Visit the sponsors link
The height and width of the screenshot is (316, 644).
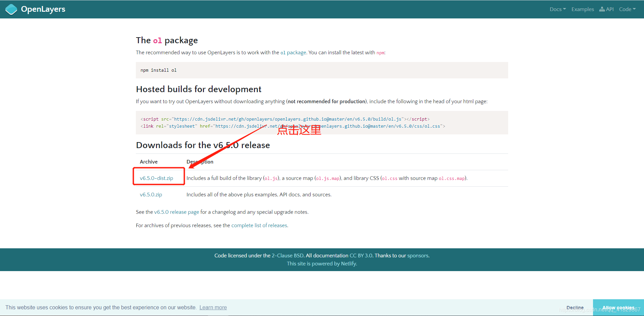(418, 256)
